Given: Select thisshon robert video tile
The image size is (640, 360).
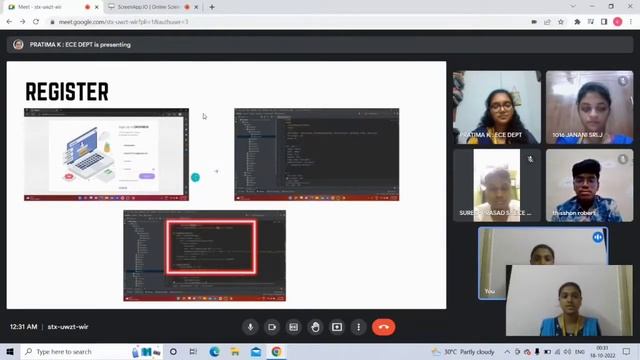Looking at the screenshot, I should [x=589, y=185].
